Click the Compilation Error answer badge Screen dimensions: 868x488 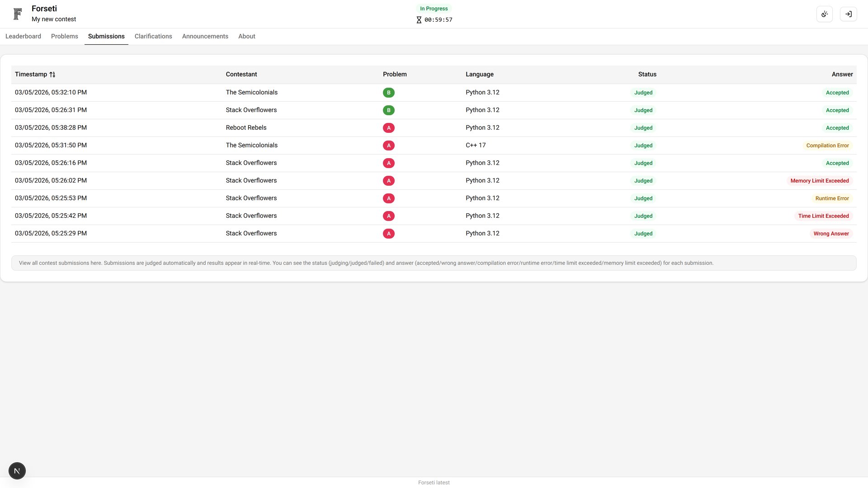827,145
